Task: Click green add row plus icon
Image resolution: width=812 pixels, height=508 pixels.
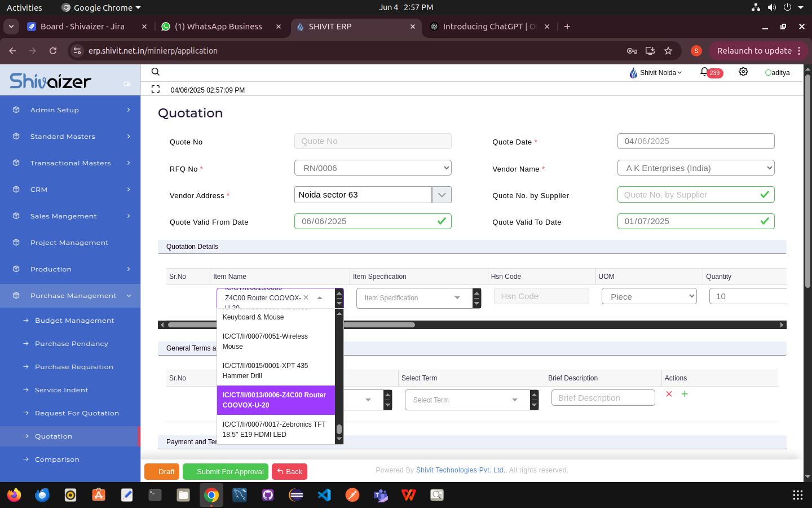Action: click(x=685, y=394)
